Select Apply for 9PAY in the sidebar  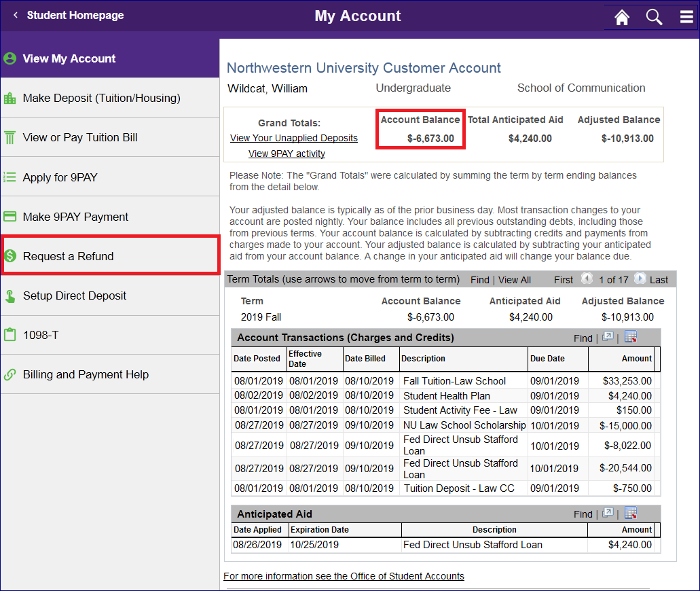pos(61,176)
